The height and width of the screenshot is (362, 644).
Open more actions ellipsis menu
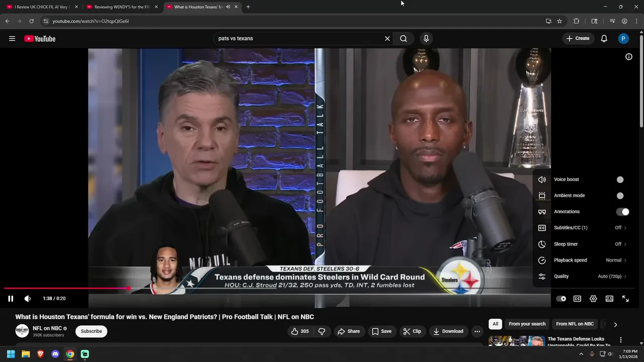(477, 331)
